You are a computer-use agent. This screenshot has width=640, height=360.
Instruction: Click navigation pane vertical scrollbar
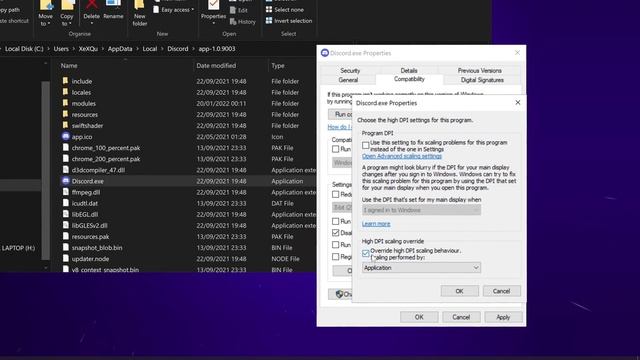pos(45,170)
